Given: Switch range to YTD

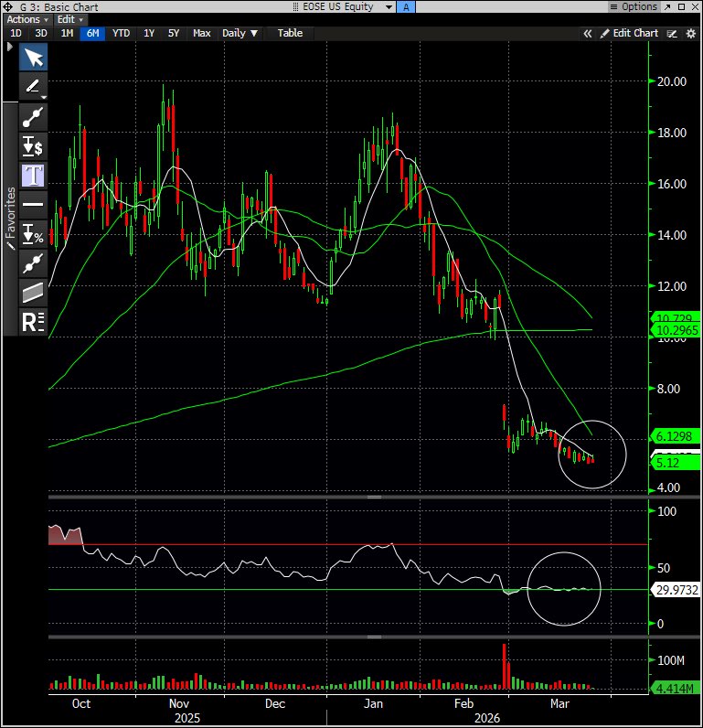Looking at the screenshot, I should point(121,33).
